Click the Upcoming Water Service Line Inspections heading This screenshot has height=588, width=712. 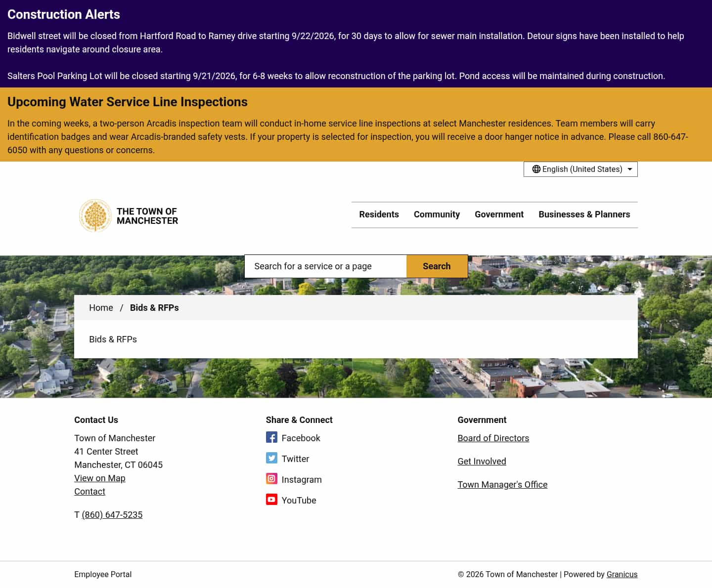pyautogui.click(x=128, y=102)
